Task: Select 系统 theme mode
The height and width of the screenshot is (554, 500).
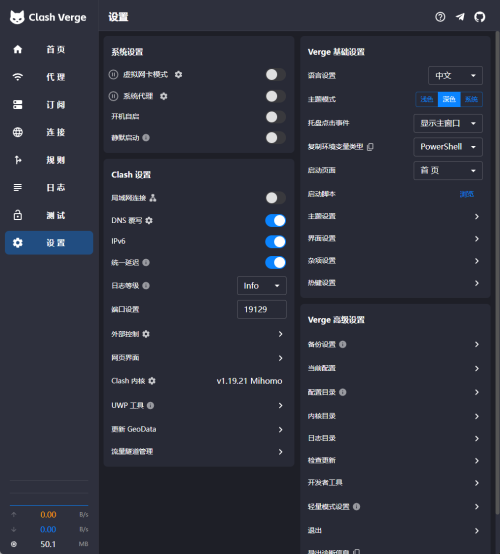Action: (471, 99)
